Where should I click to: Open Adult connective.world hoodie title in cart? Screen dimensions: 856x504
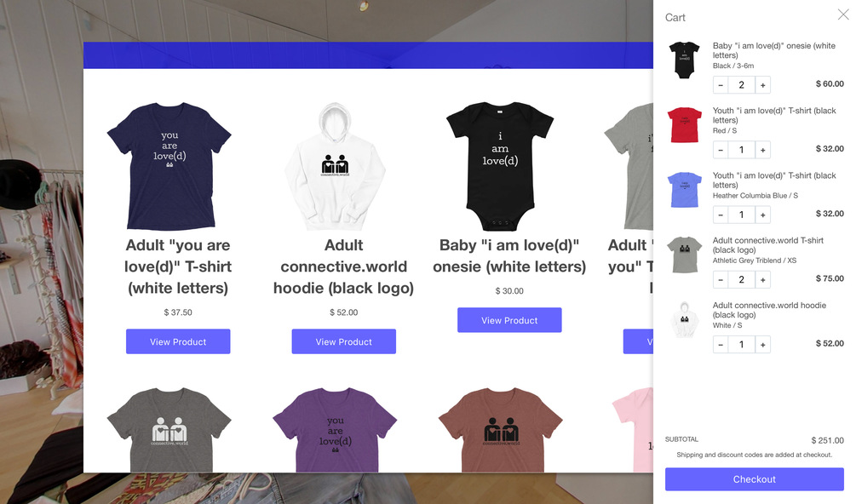pyautogui.click(x=768, y=310)
